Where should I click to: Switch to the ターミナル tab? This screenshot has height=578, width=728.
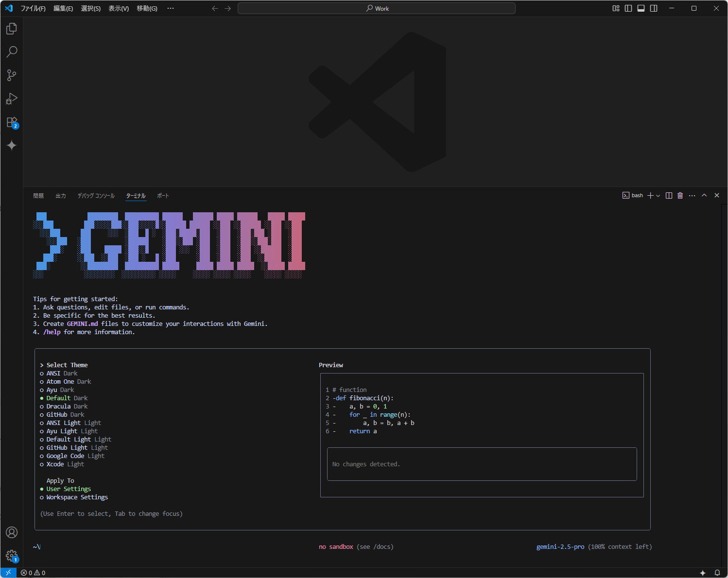136,196
